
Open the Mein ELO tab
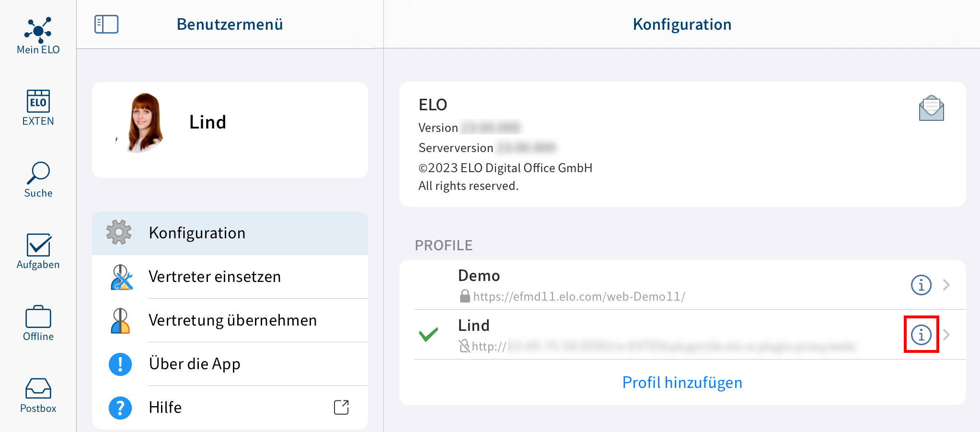tap(38, 36)
